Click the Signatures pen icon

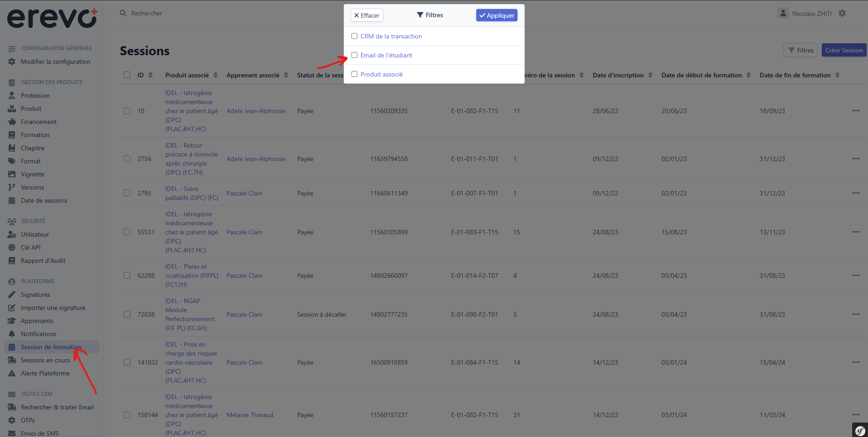pos(12,294)
